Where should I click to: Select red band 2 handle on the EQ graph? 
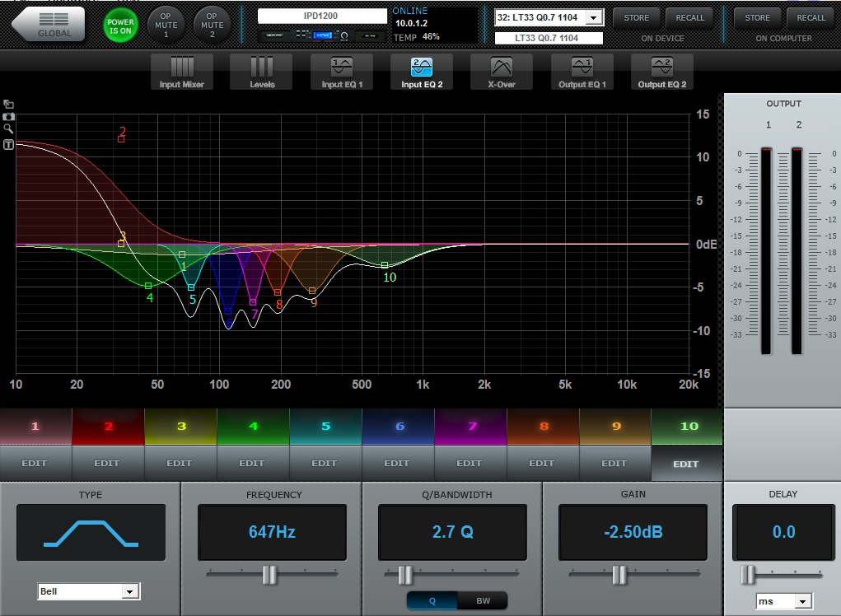point(121,139)
